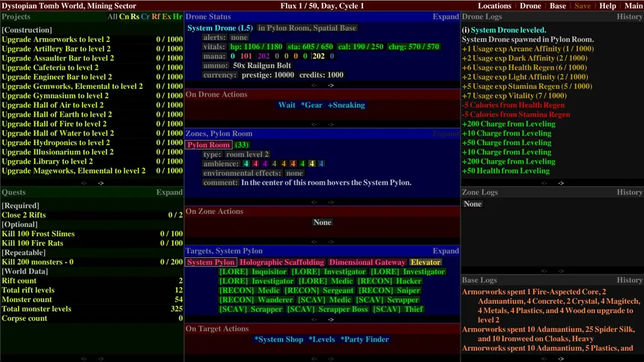Expand the Quests panel
This screenshot has width=644, height=362.
[169, 192]
